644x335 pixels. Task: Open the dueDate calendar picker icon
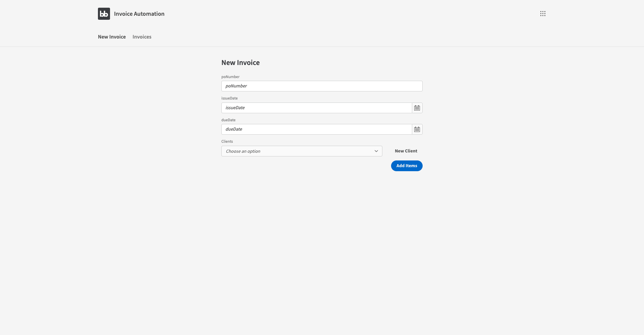click(417, 129)
